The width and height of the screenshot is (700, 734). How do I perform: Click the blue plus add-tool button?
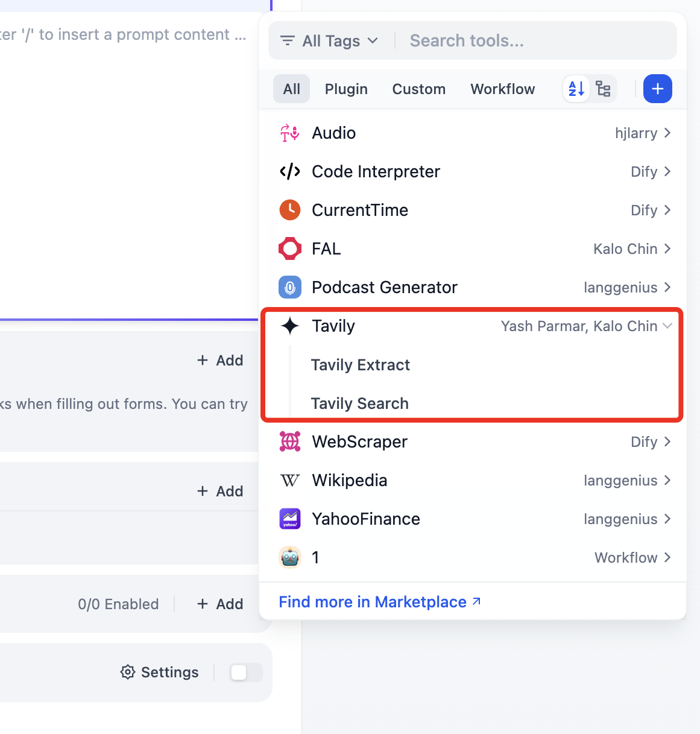click(657, 89)
